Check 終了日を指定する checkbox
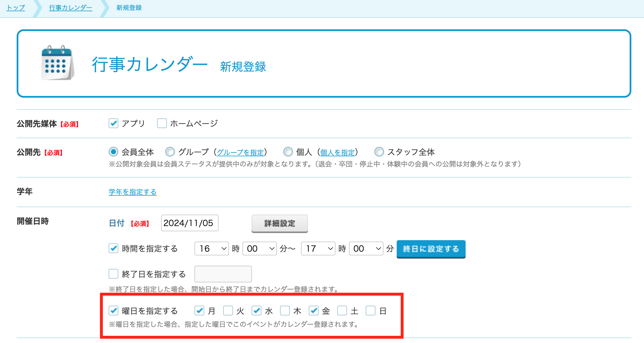 pyautogui.click(x=113, y=274)
